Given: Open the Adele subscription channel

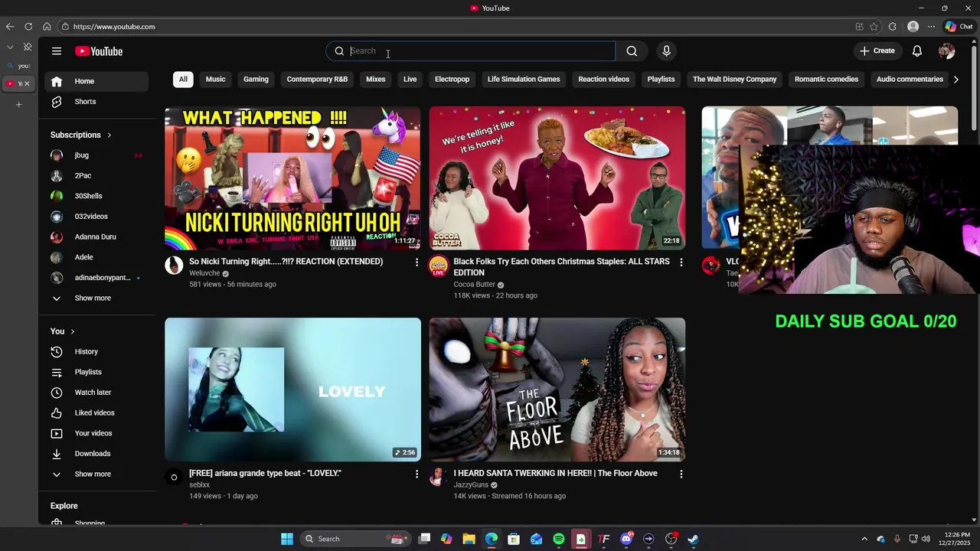Looking at the screenshot, I should [x=96, y=258].
